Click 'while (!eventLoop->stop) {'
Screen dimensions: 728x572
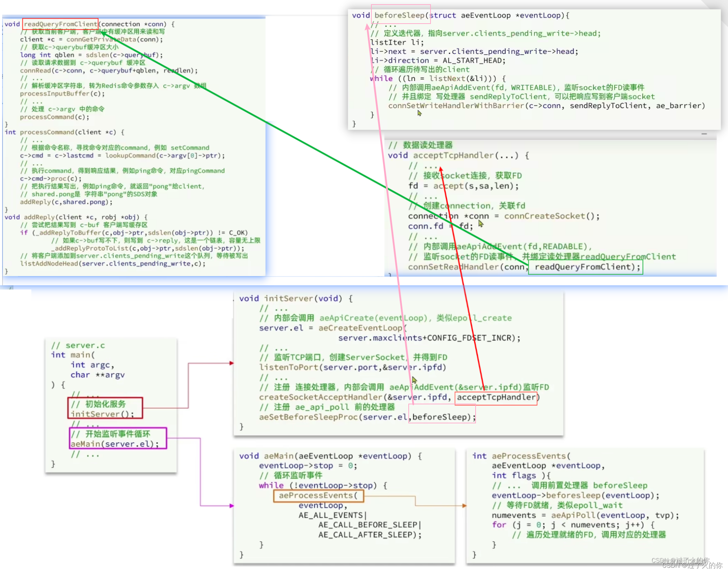[x=323, y=485]
